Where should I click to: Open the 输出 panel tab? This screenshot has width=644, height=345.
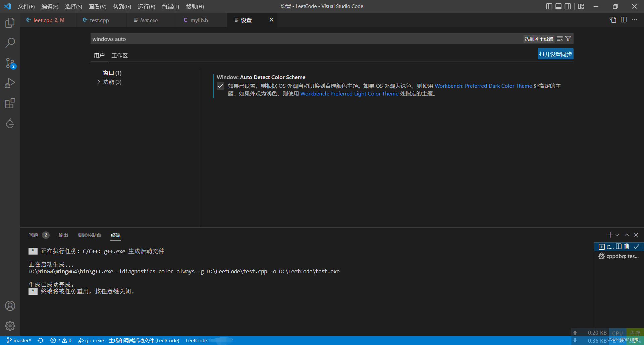(63, 235)
